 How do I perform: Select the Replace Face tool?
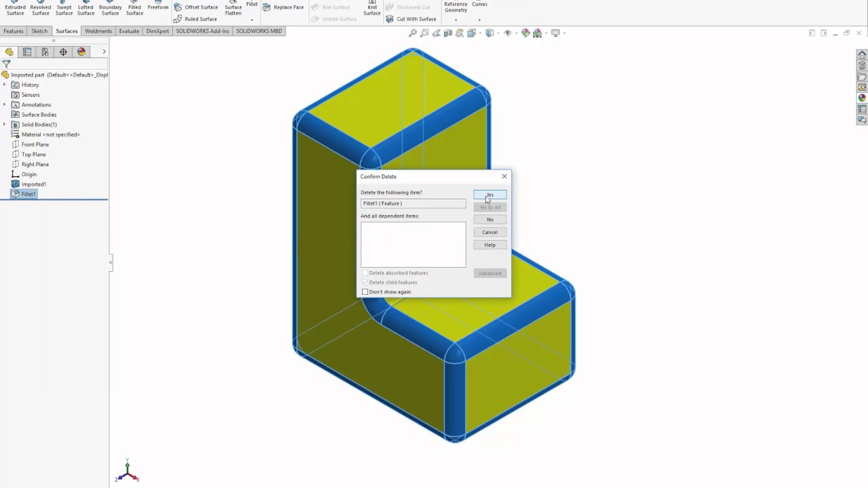click(288, 7)
